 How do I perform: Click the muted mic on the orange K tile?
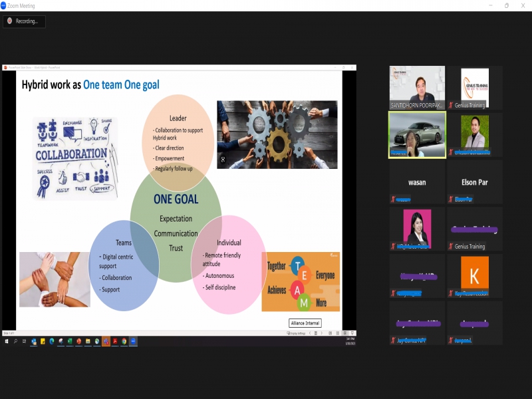tap(451, 293)
